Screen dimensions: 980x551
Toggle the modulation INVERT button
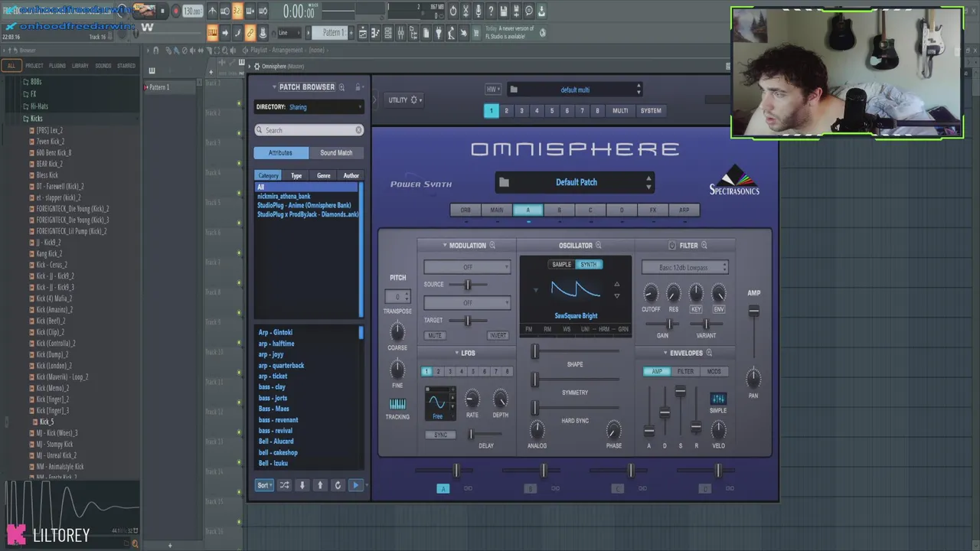click(x=498, y=336)
